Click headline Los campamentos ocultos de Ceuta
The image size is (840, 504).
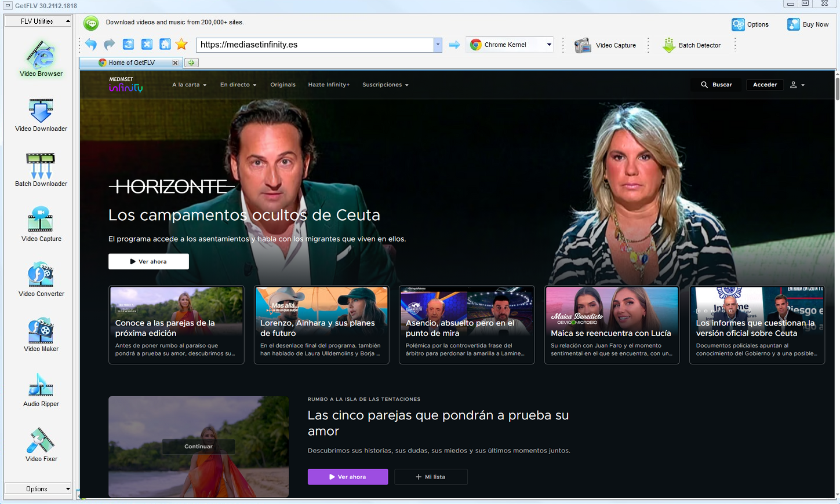[x=244, y=215]
